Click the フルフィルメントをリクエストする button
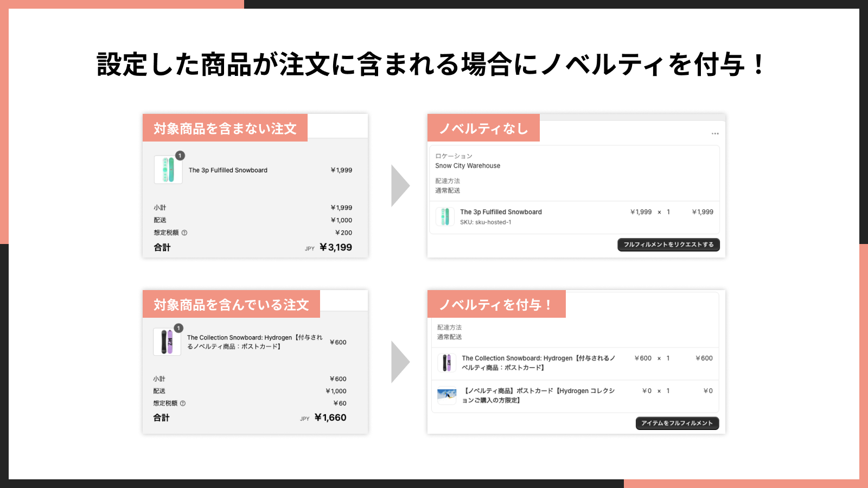868x488 pixels. (x=668, y=245)
